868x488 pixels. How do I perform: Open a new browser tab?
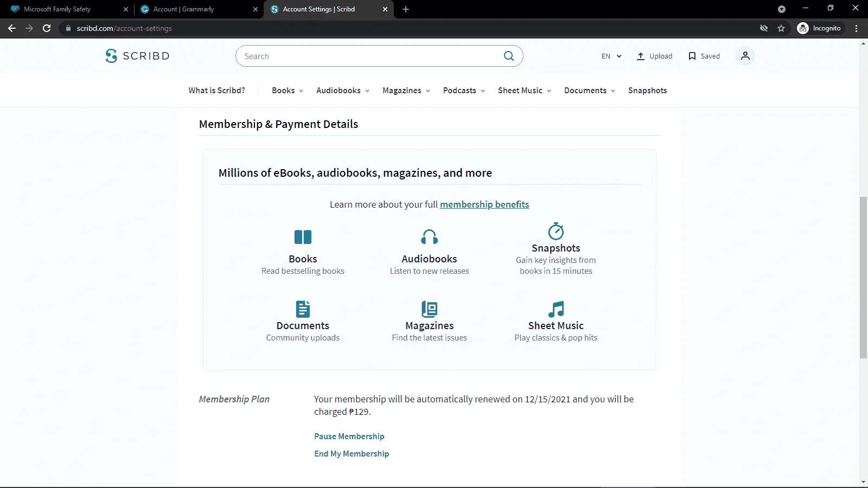pos(406,9)
